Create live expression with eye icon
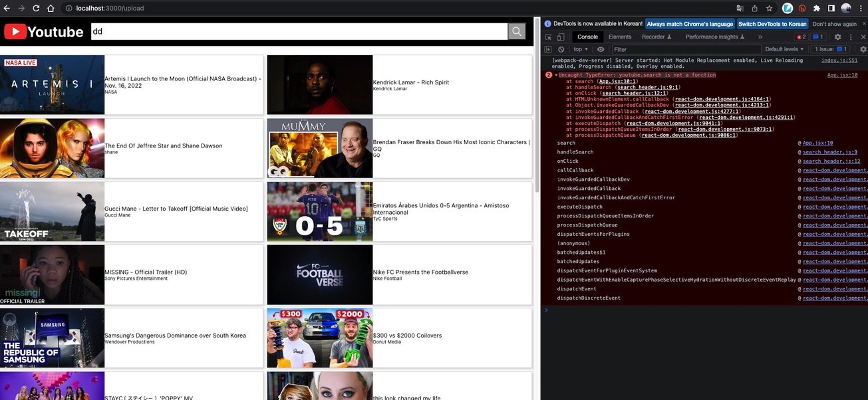 coord(601,49)
